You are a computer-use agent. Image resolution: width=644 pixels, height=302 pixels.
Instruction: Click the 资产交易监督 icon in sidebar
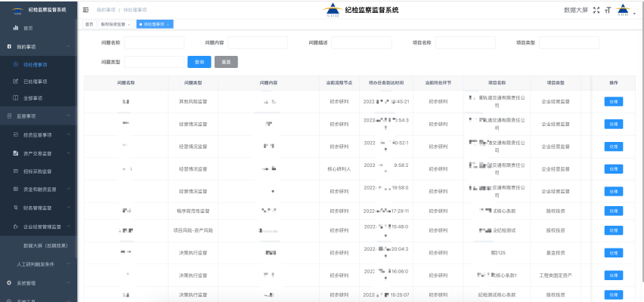pyautogui.click(x=16, y=153)
